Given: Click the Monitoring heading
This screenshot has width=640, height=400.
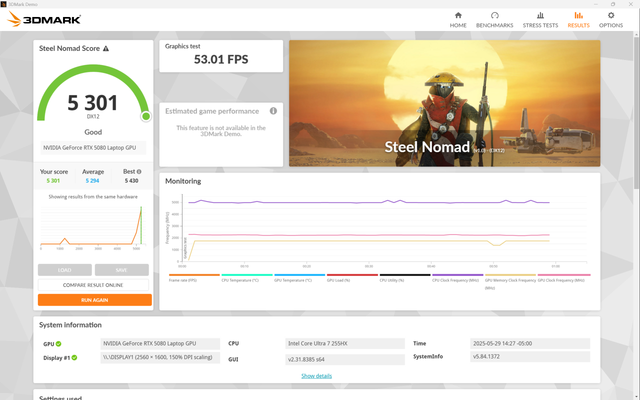Looking at the screenshot, I should click(x=183, y=181).
